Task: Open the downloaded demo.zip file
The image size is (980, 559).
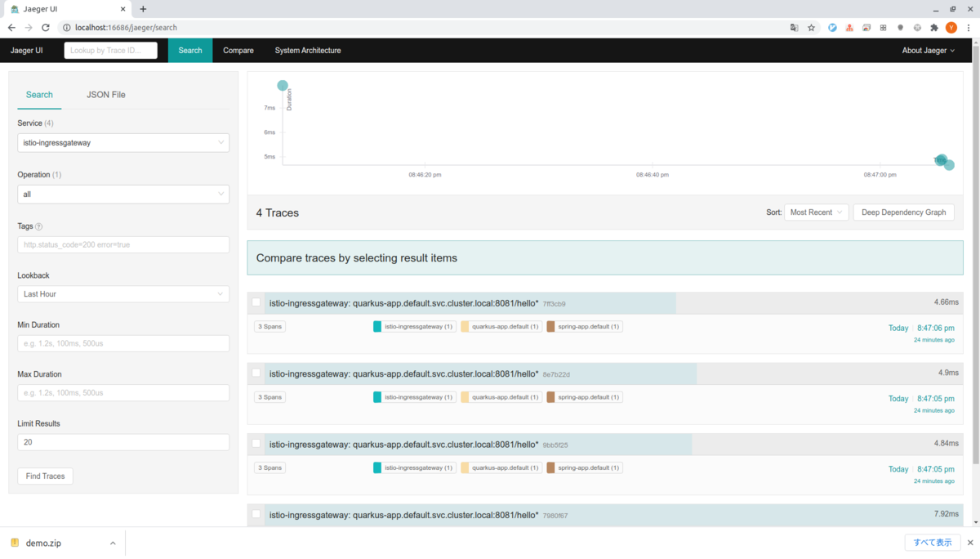Action: coord(43,543)
